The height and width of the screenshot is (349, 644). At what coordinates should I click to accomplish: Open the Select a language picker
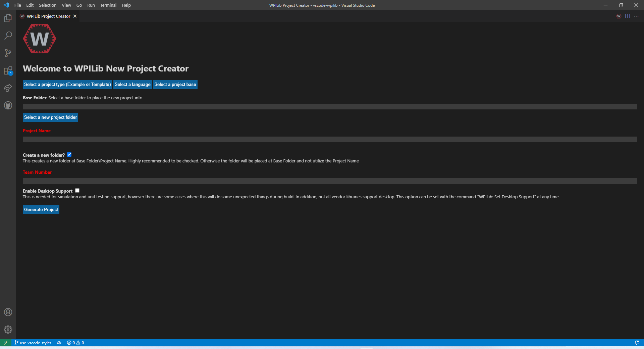[x=132, y=84]
